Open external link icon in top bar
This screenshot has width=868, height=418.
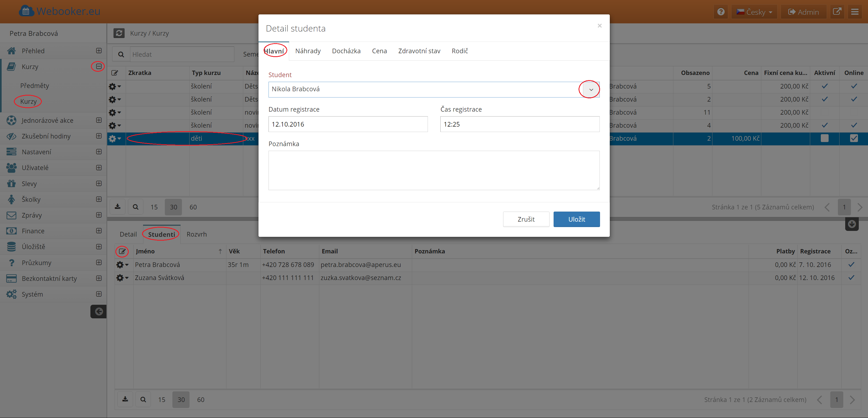pos(837,12)
